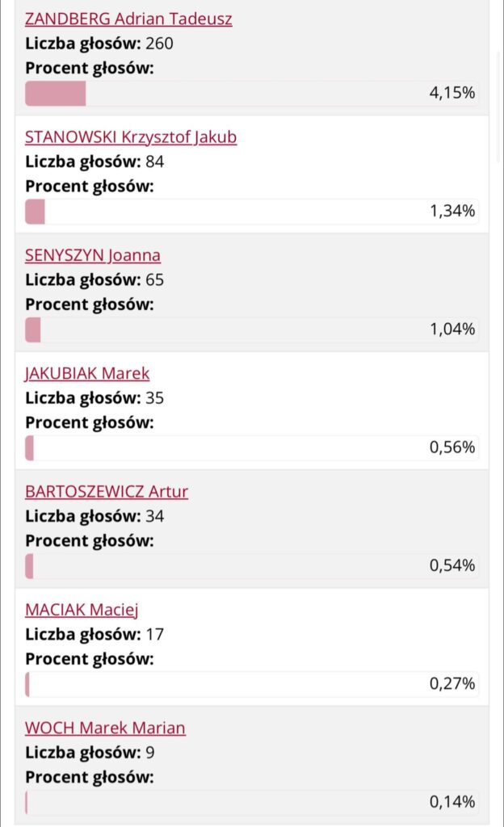Click Zandberg's 4,15% progress bar

[56, 93]
